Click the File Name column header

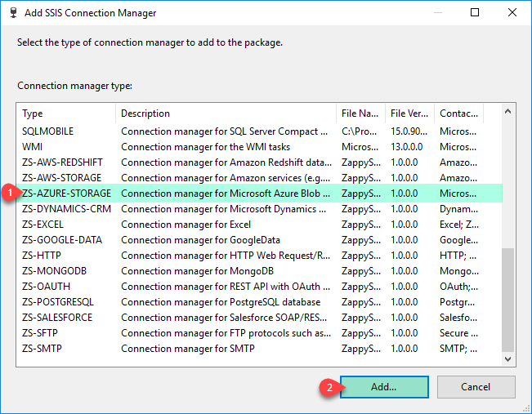(x=361, y=114)
